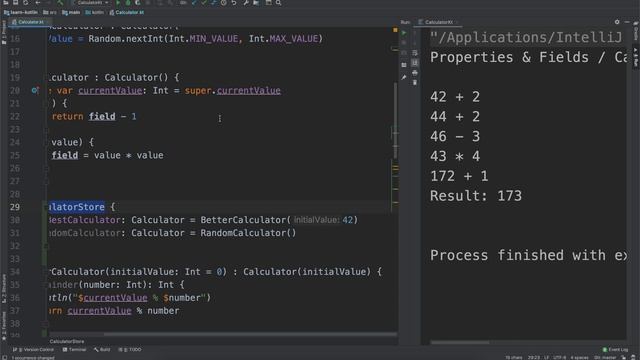Image resolution: width=640 pixels, height=360 pixels.
Task: Click the Run console horizontal scrollbar
Action: pyautogui.click(x=460, y=342)
